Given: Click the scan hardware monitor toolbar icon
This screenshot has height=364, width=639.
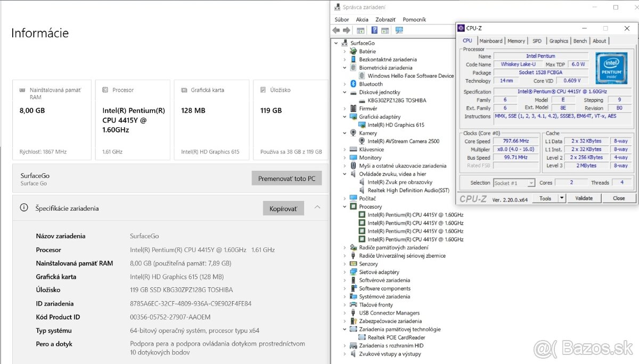Looking at the screenshot, I should point(399,30).
